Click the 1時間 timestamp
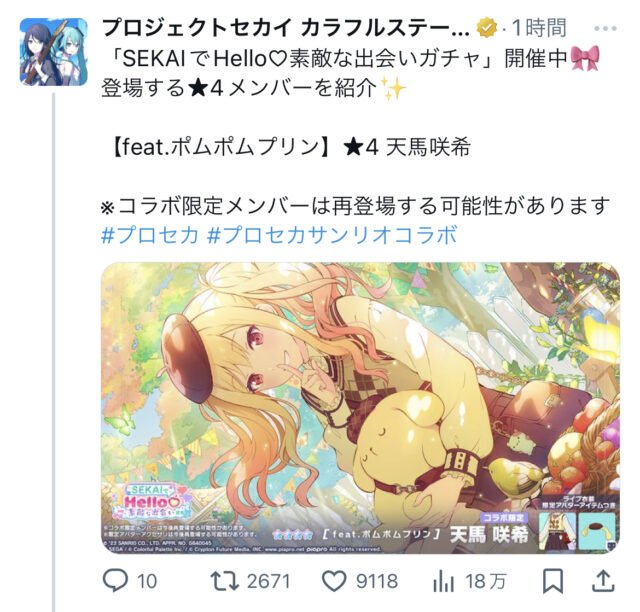This screenshot has width=640, height=612. pyautogui.click(x=539, y=28)
